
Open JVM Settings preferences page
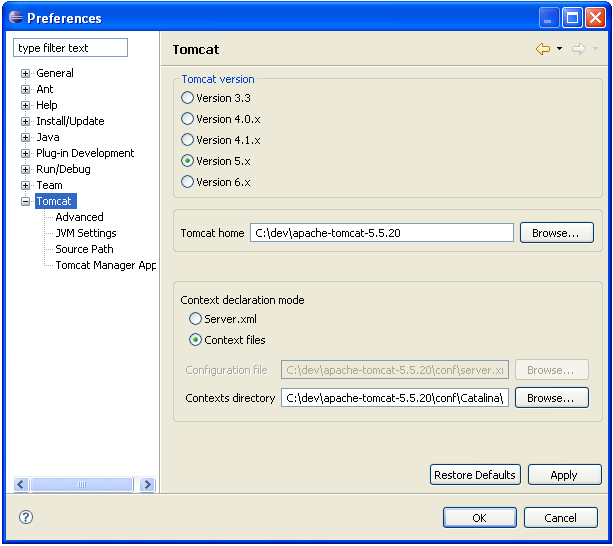[86, 233]
